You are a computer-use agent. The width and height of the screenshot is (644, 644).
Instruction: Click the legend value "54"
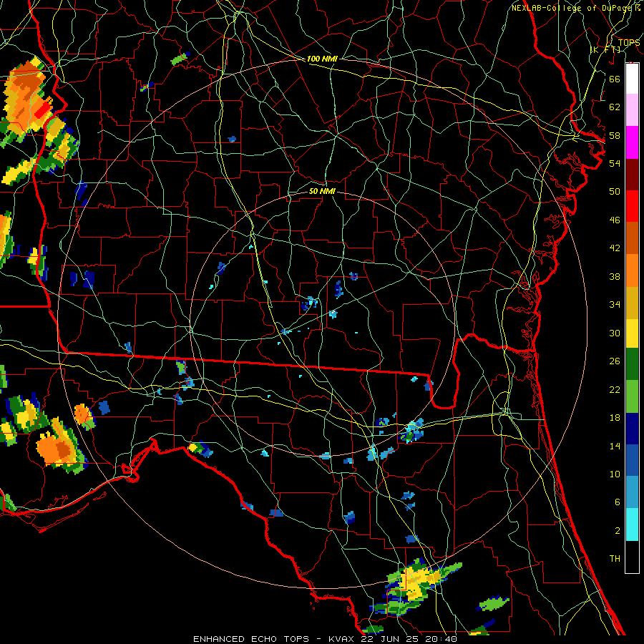click(615, 163)
